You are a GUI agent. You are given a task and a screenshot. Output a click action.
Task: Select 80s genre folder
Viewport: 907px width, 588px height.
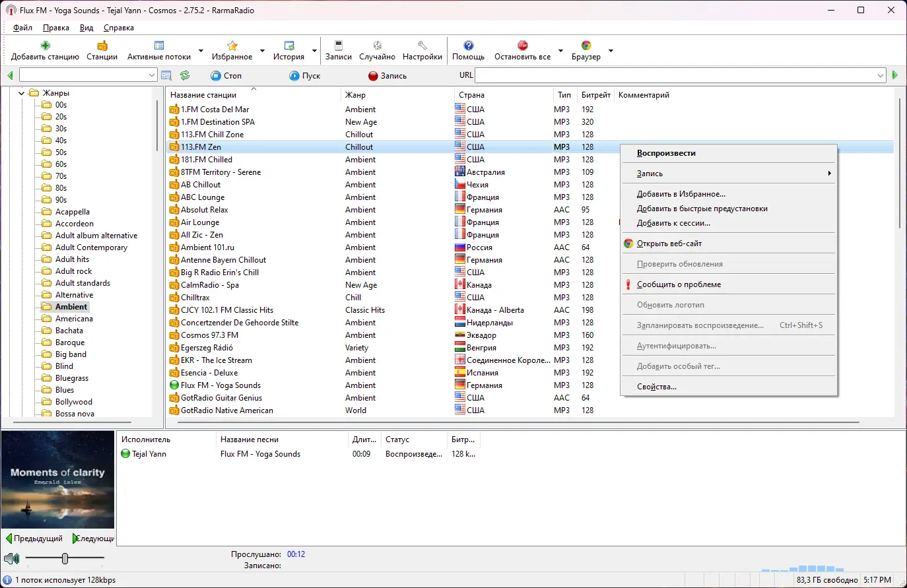[x=61, y=188]
